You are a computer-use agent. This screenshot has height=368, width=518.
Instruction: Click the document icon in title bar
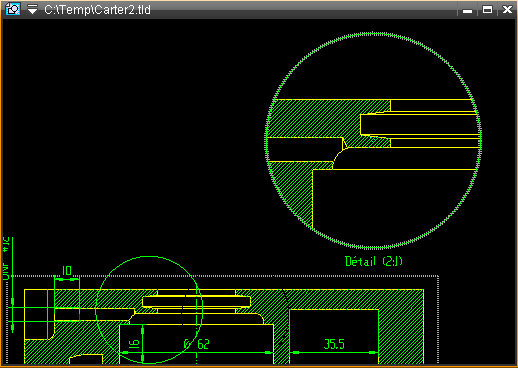(13, 9)
